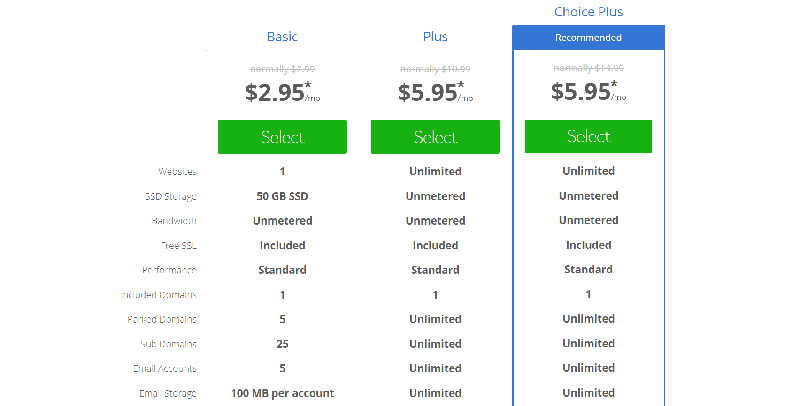
Task: Click 100 MB per account value
Action: (x=282, y=393)
